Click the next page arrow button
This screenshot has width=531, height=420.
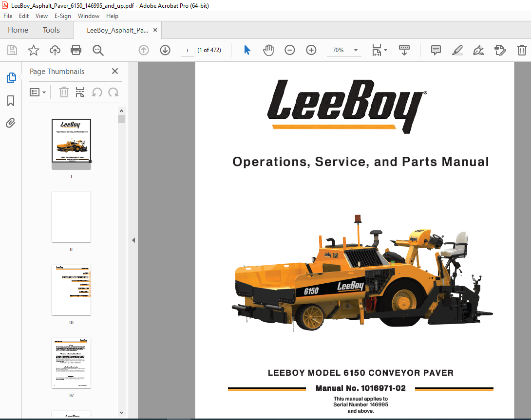[165, 50]
